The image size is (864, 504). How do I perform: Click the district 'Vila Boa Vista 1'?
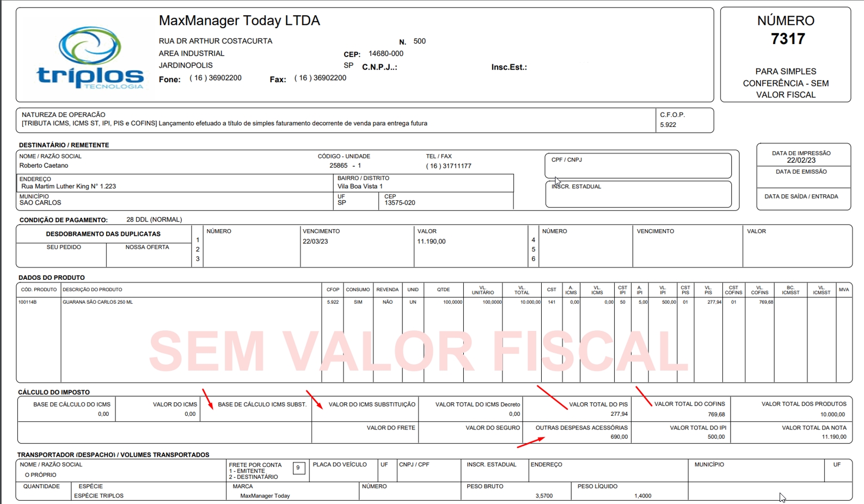360,186
